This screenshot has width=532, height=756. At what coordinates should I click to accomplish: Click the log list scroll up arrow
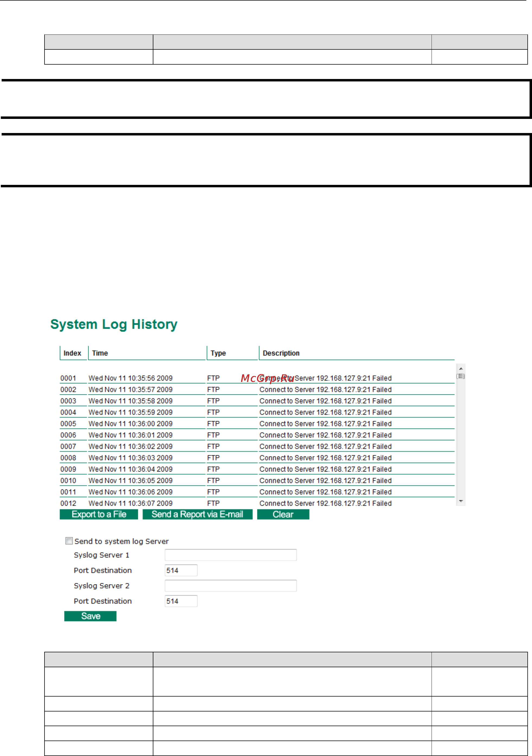461,368
